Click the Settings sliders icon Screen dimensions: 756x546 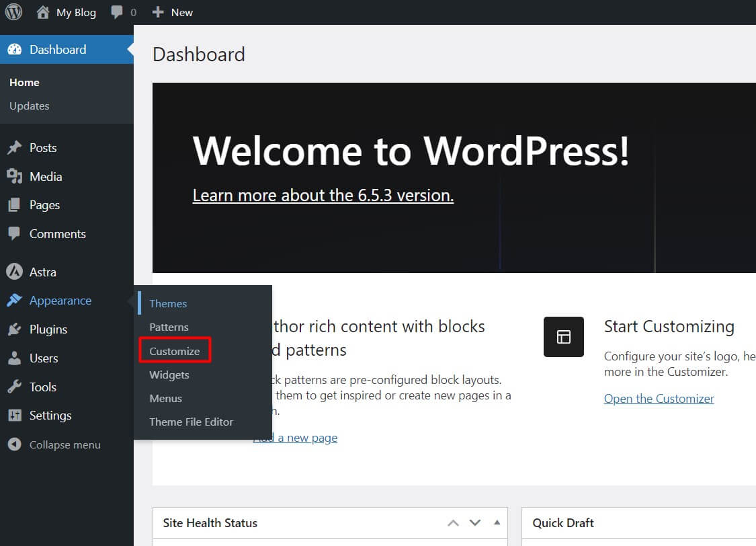[x=15, y=416]
